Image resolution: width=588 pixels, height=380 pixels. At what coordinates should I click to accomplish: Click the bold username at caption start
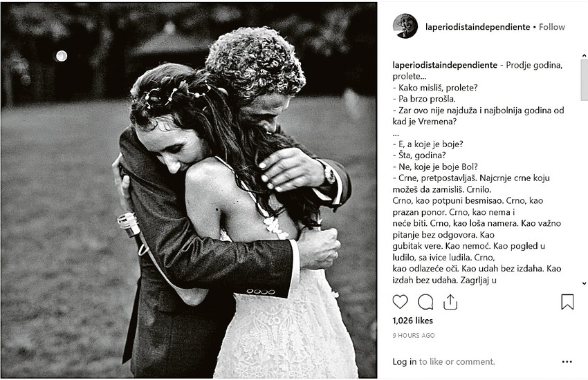coord(445,65)
